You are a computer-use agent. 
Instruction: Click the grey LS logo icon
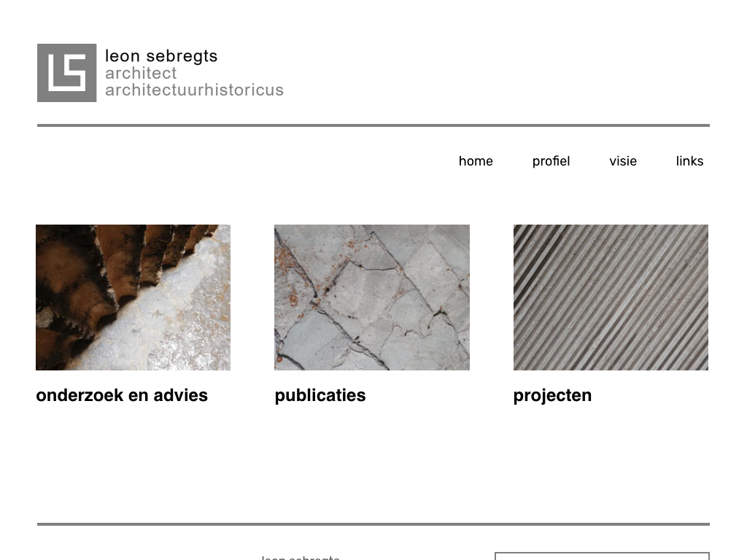[66, 73]
